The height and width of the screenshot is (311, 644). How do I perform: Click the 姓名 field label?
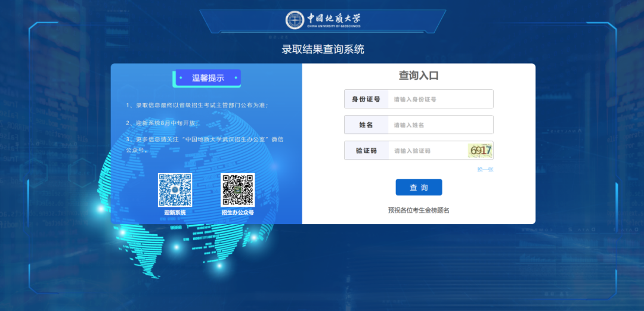(366, 125)
